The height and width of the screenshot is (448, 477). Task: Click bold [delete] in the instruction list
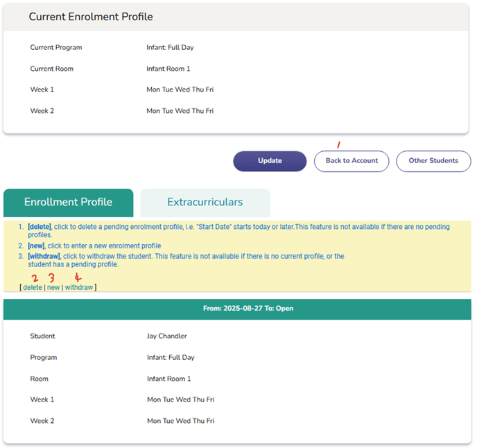coord(40,227)
